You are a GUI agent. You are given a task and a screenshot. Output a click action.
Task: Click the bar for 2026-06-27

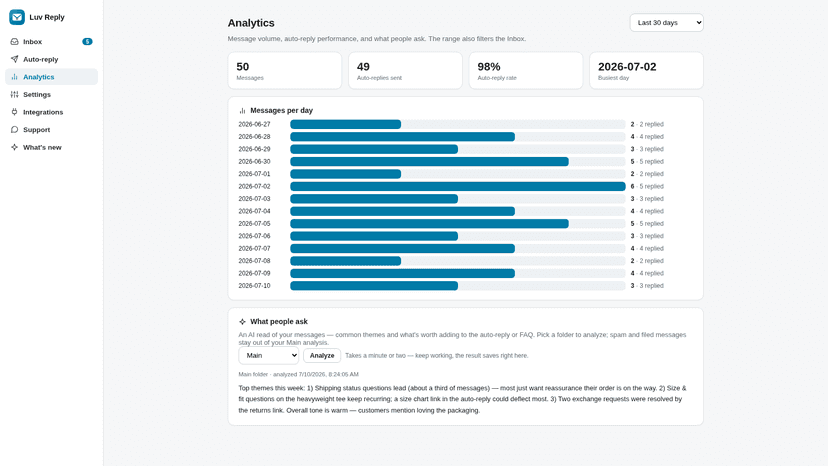[x=345, y=124]
